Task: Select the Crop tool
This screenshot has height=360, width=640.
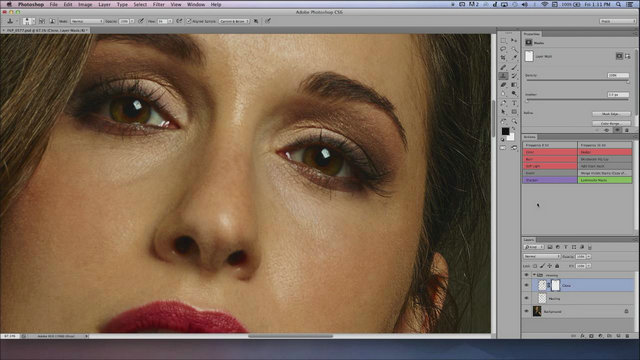Action: tap(504, 58)
